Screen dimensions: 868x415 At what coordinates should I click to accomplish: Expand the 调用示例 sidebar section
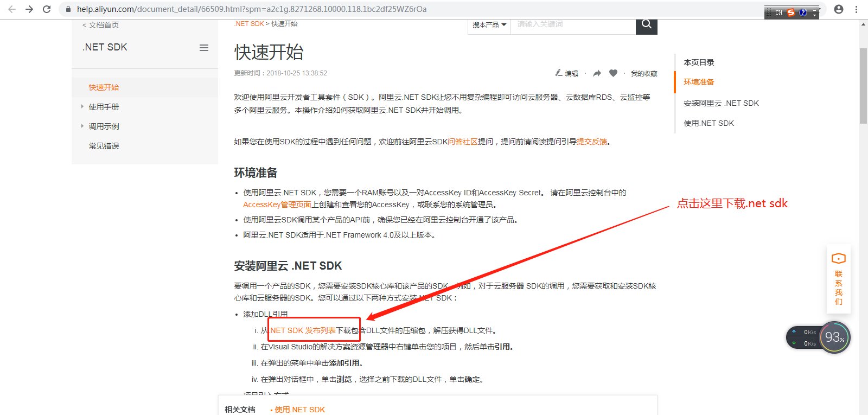point(104,126)
